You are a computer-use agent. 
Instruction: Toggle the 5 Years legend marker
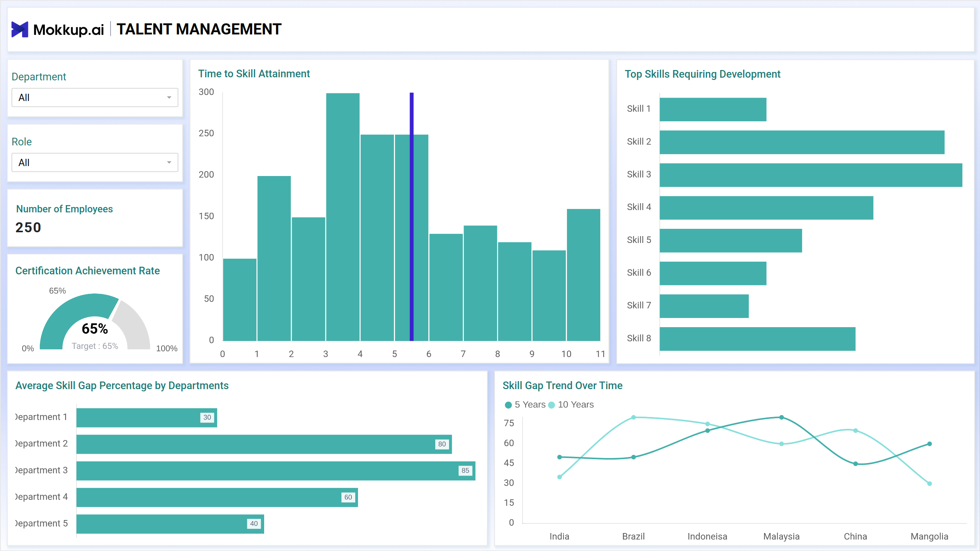click(x=508, y=405)
